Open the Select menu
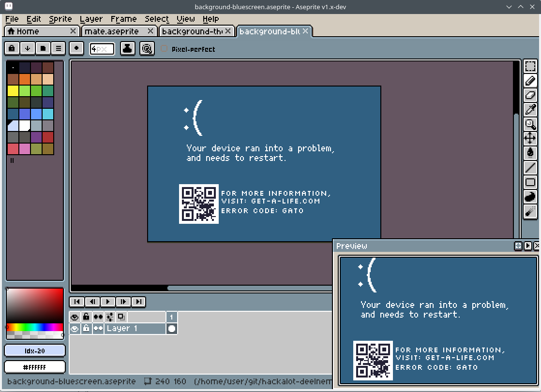Screen dimensions: 541x392 coord(157,19)
